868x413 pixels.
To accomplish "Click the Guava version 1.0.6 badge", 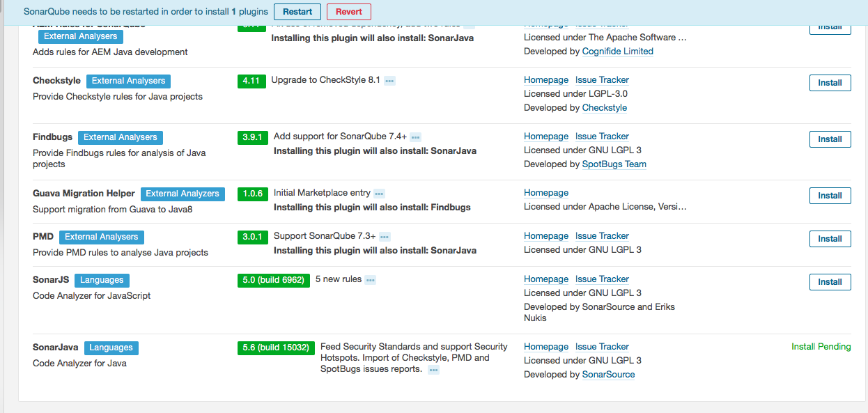I will 253,194.
